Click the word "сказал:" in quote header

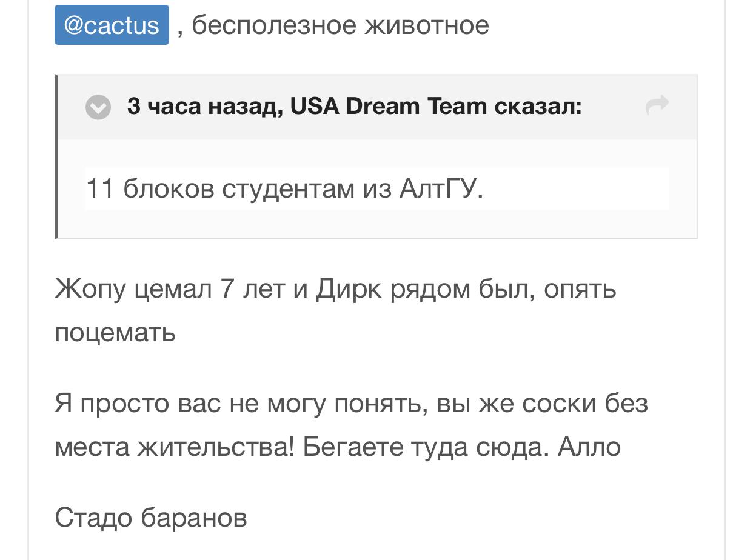[538, 107]
